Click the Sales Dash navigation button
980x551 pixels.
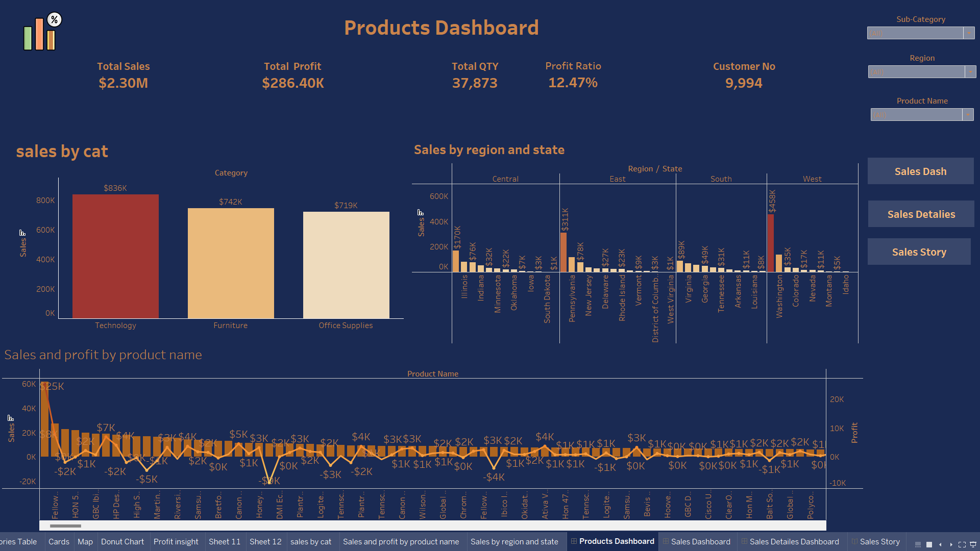[920, 171]
